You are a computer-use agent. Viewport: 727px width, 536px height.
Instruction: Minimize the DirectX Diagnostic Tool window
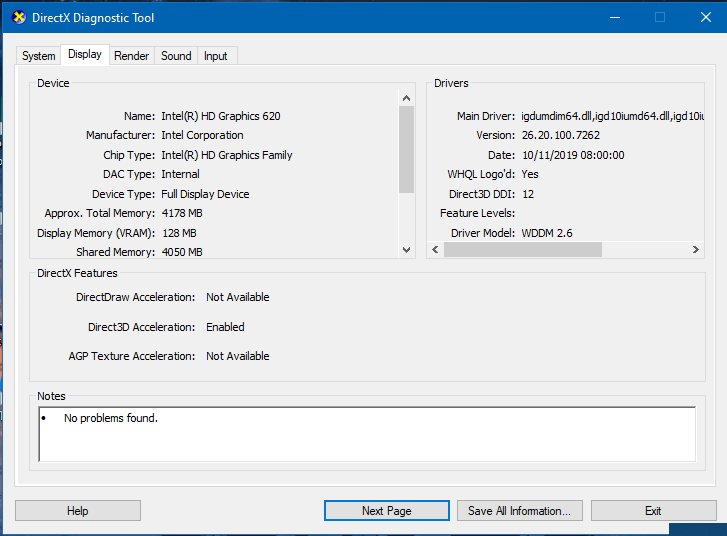pyautogui.click(x=615, y=18)
